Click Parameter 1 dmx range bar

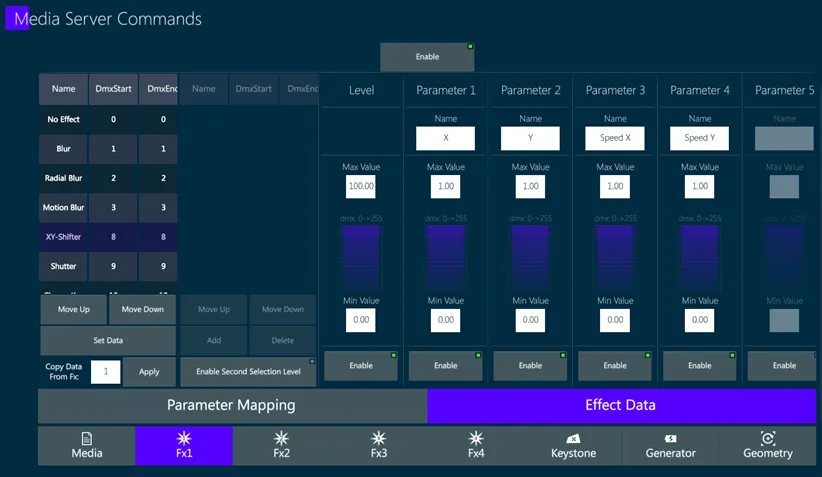point(446,257)
